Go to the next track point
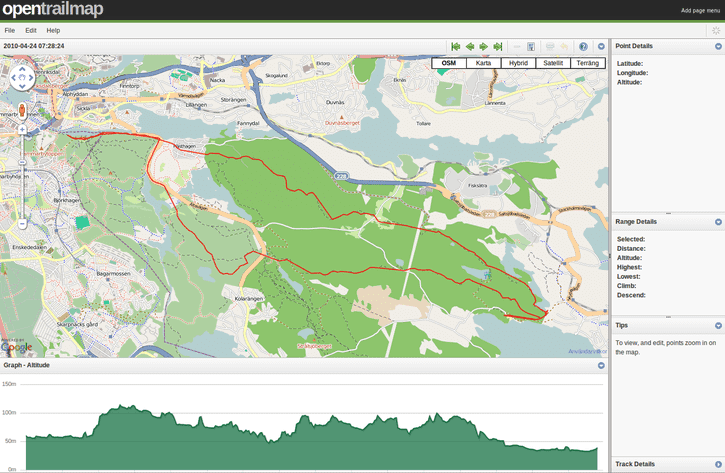This screenshot has width=725, height=473. (x=484, y=47)
